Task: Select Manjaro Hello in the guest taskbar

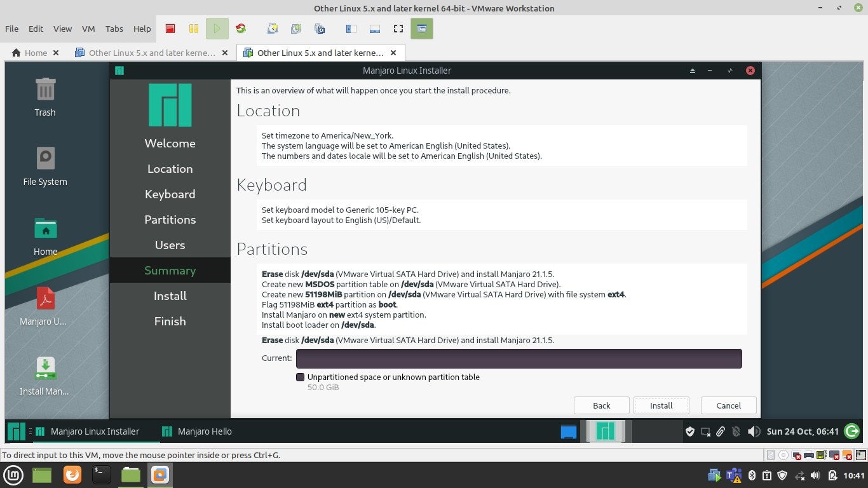Action: [x=198, y=431]
